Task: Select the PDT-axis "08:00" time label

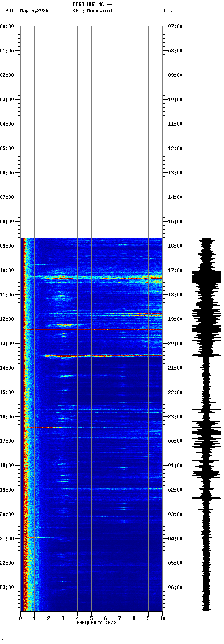Action: (7, 222)
